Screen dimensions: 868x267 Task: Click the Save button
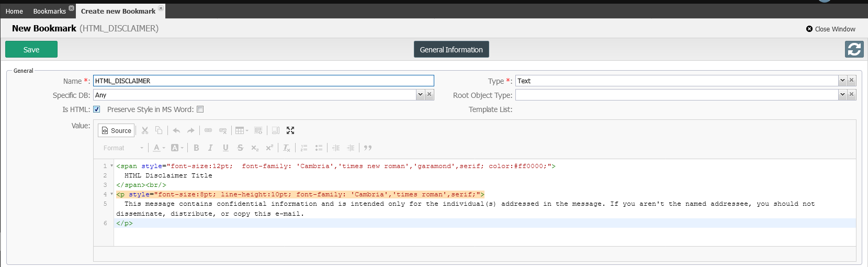pyautogui.click(x=31, y=50)
